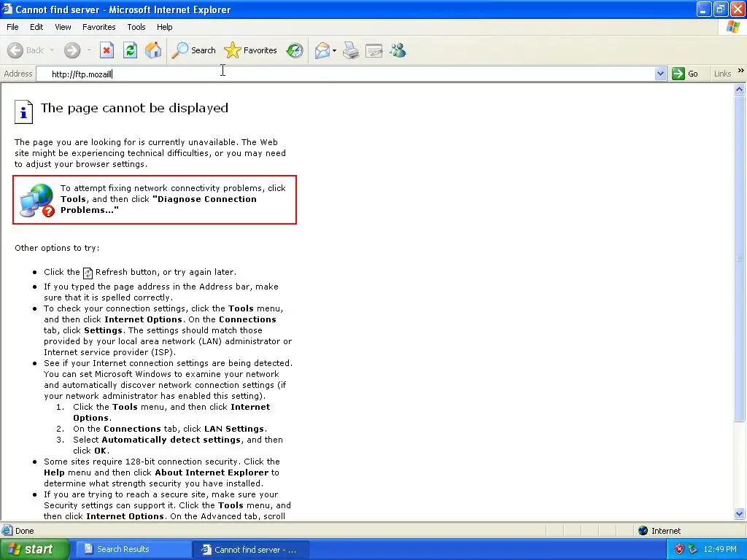Image resolution: width=747 pixels, height=560 pixels.
Task: Select Cannot find server taskbar button
Action: click(x=251, y=550)
